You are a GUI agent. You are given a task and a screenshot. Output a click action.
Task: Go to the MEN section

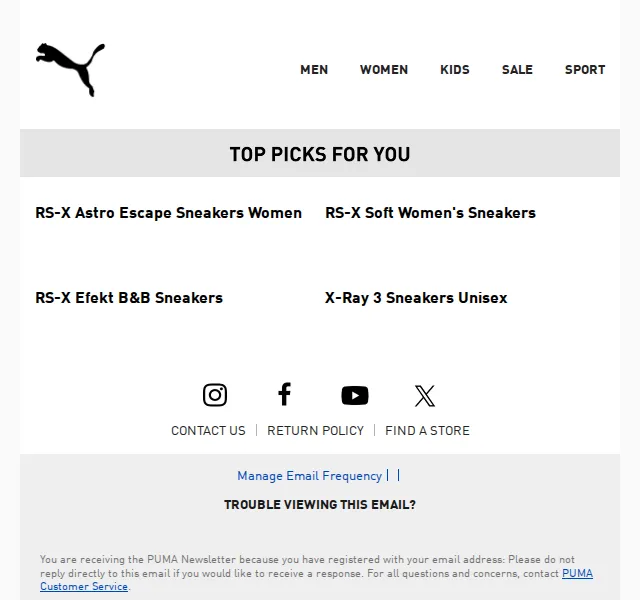(x=314, y=70)
